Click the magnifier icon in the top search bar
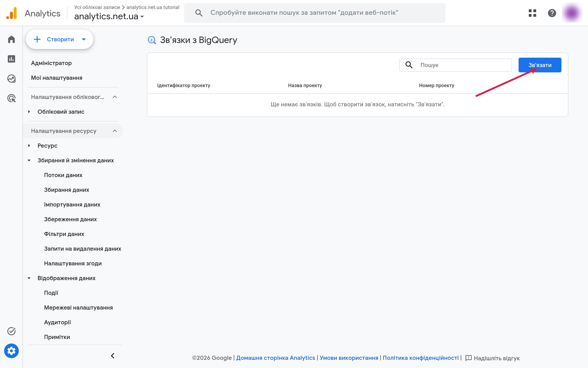Image resolution: width=588 pixels, height=368 pixels. click(199, 13)
